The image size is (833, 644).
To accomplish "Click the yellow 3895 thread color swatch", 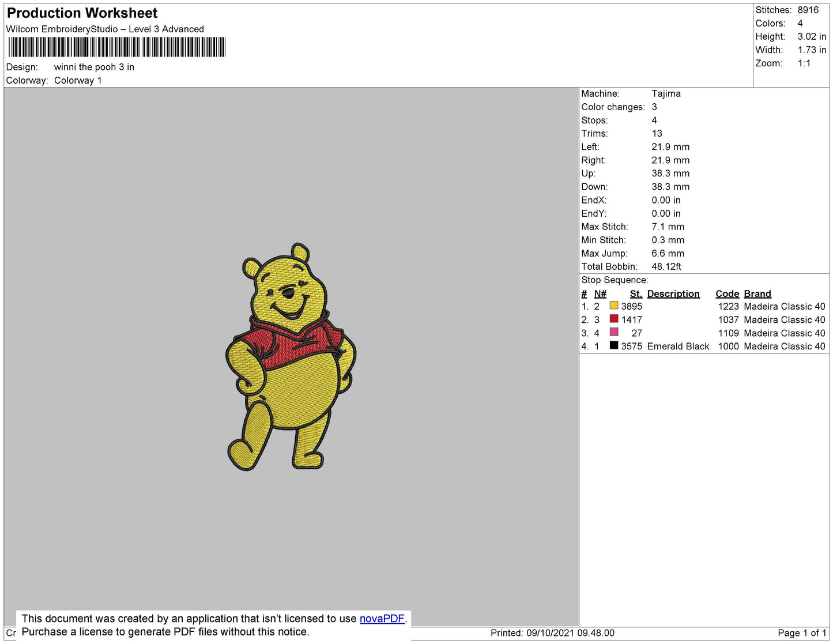I will [x=614, y=306].
